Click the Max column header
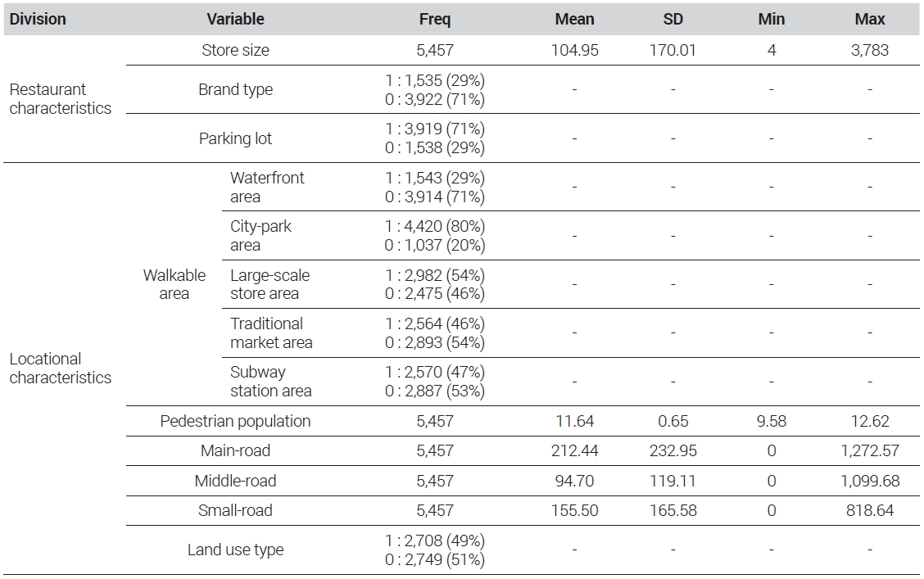This screenshot has height=579, width=924. pos(870,20)
